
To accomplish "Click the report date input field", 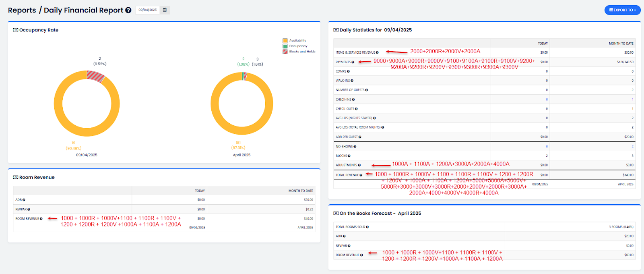I will point(148,10).
